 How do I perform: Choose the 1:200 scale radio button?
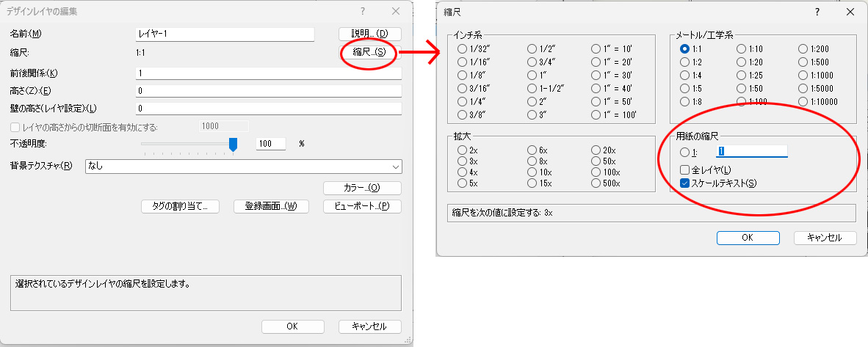click(x=803, y=48)
